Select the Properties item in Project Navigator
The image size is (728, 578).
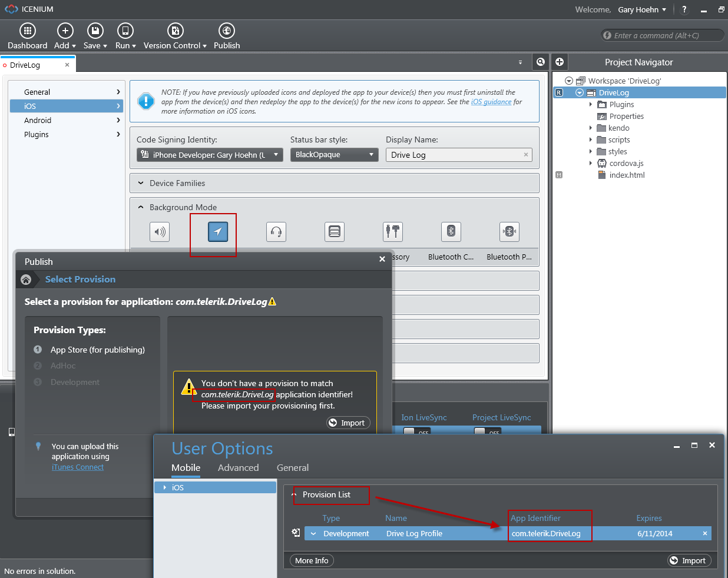pos(626,116)
